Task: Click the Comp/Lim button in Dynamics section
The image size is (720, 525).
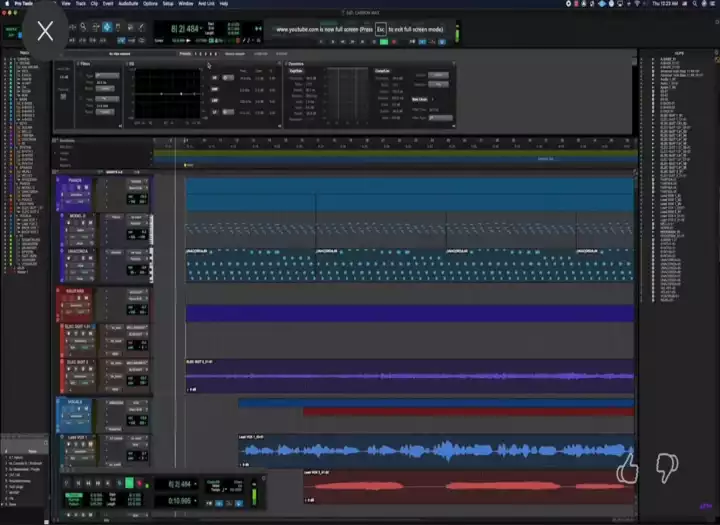Action: coord(382,71)
